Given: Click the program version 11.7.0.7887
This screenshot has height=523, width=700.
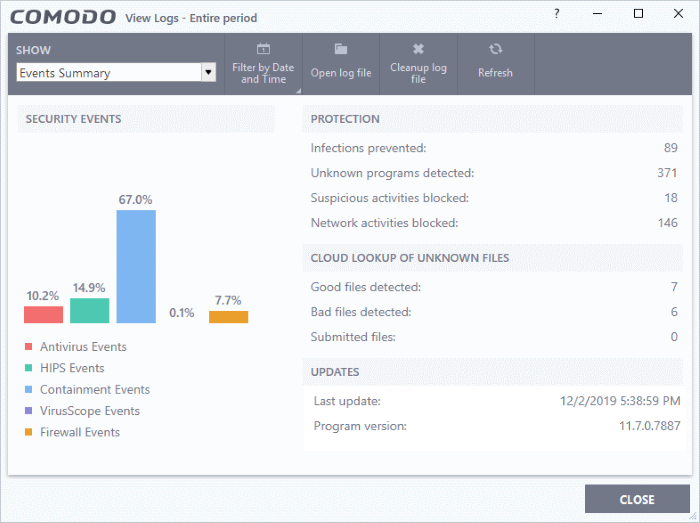Looking at the screenshot, I should point(650,426).
